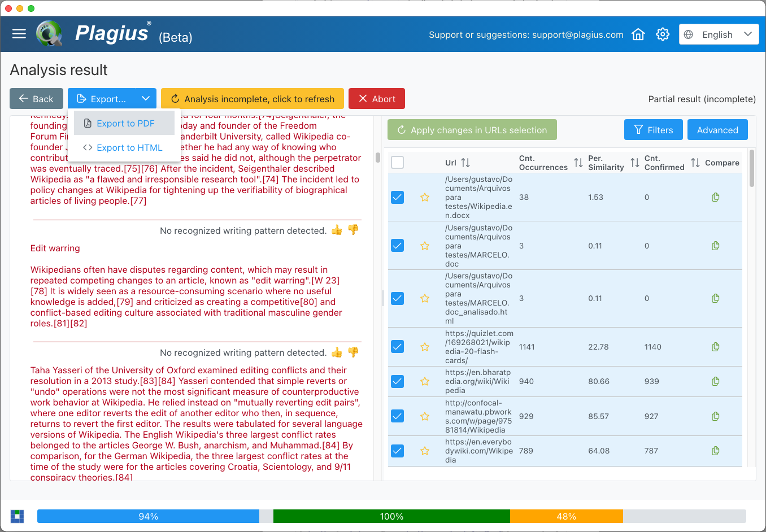Open the Filters panel
The height and width of the screenshot is (532, 766).
pyautogui.click(x=653, y=129)
